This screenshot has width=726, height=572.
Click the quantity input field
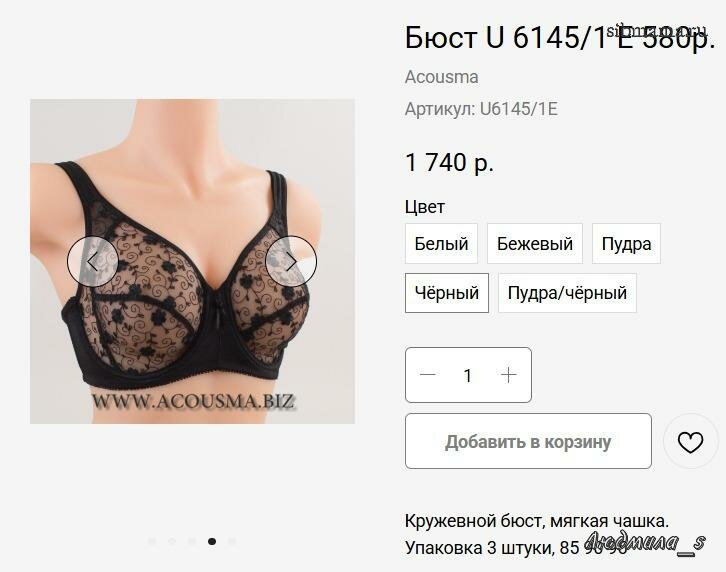[468, 375]
